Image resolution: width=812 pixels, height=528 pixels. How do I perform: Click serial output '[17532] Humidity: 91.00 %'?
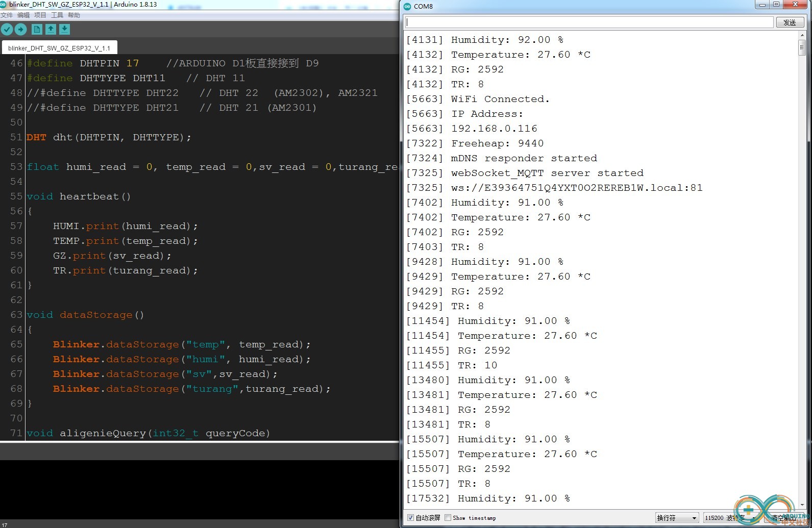(488, 498)
